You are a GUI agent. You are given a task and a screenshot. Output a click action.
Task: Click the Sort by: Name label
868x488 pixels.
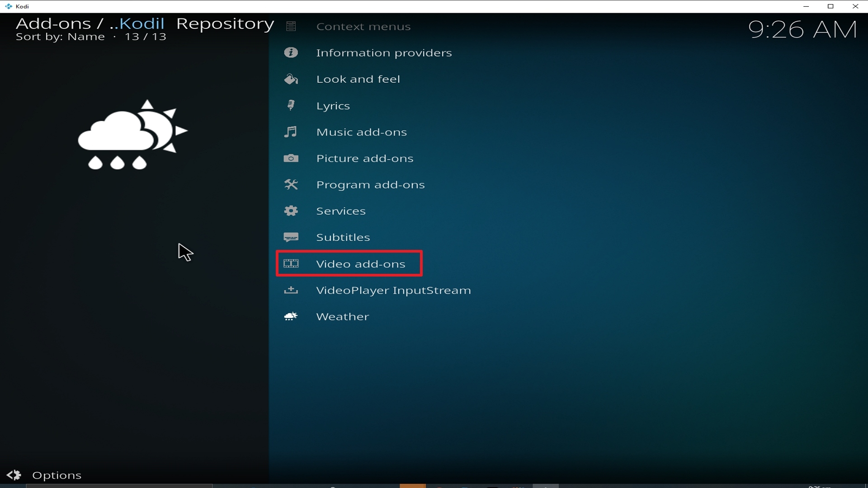60,37
